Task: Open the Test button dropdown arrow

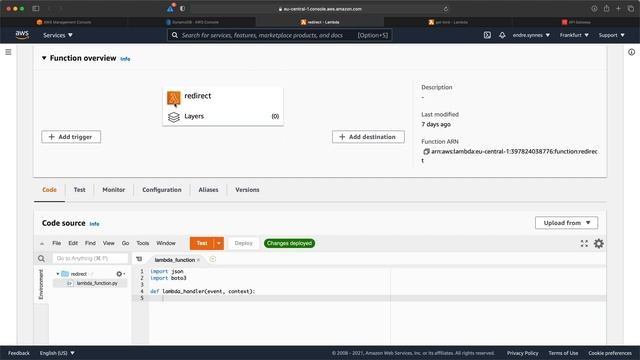Action: 219,243
